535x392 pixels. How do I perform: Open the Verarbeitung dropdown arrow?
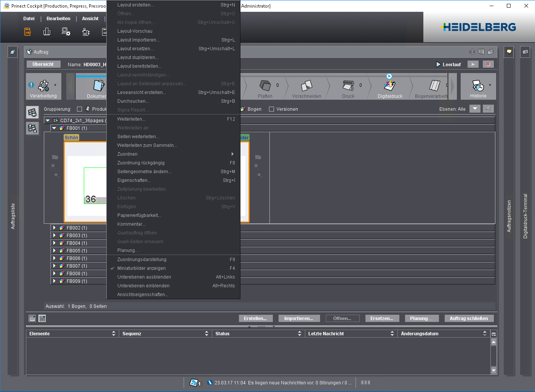[x=55, y=85]
